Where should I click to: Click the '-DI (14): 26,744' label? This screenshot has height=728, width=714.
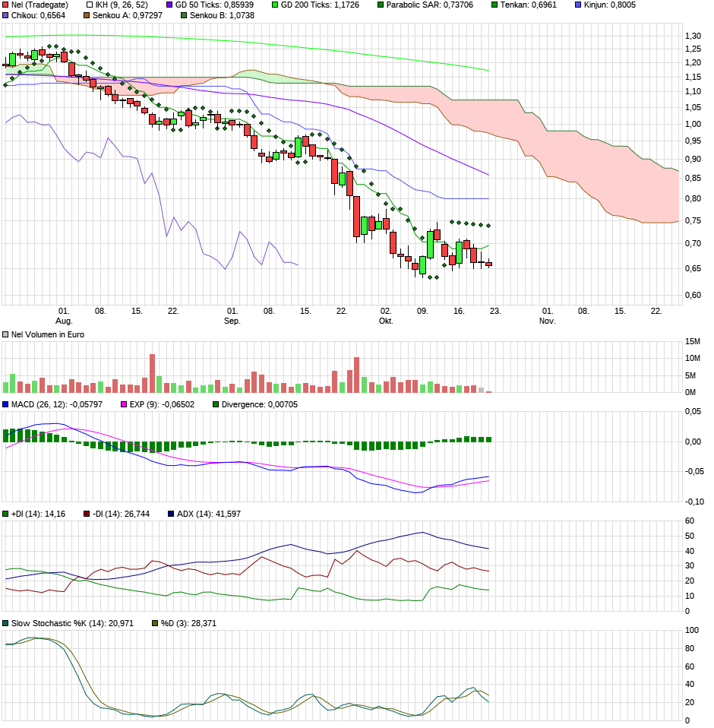(x=121, y=514)
